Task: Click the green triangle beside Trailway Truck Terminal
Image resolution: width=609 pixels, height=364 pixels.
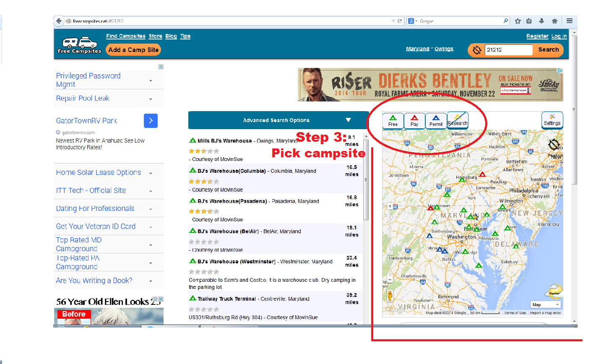Action: pos(193,298)
